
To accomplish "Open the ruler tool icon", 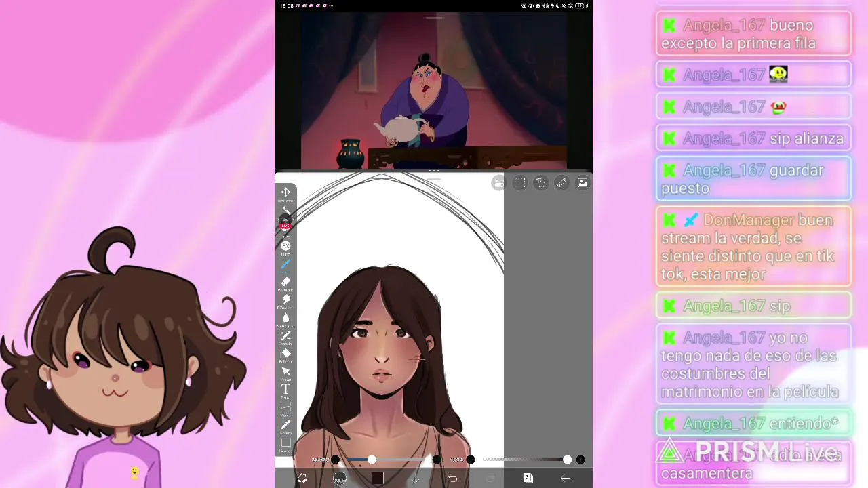I will coord(561,183).
